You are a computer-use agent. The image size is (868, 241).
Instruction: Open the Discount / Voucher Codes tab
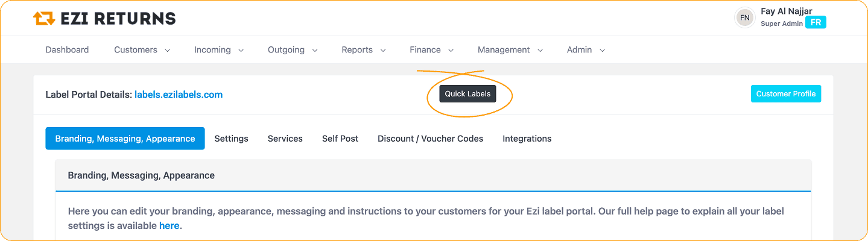pyautogui.click(x=430, y=139)
